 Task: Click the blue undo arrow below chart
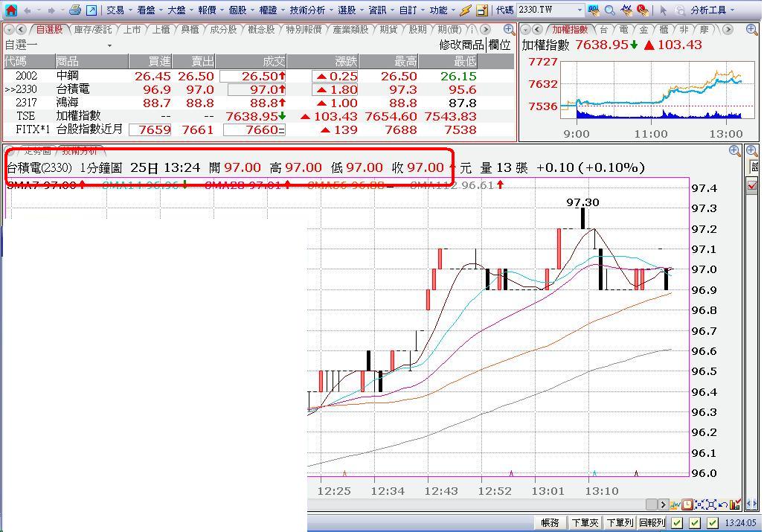click(x=723, y=504)
